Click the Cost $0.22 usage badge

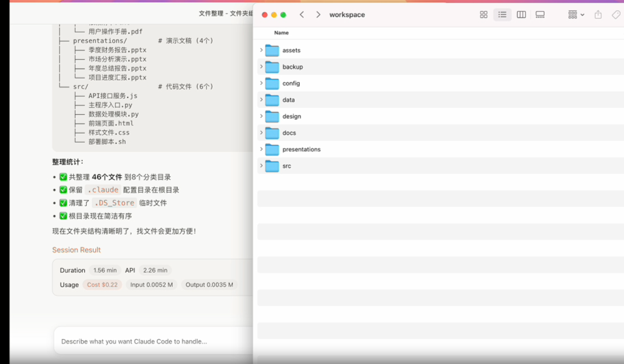(x=102, y=285)
